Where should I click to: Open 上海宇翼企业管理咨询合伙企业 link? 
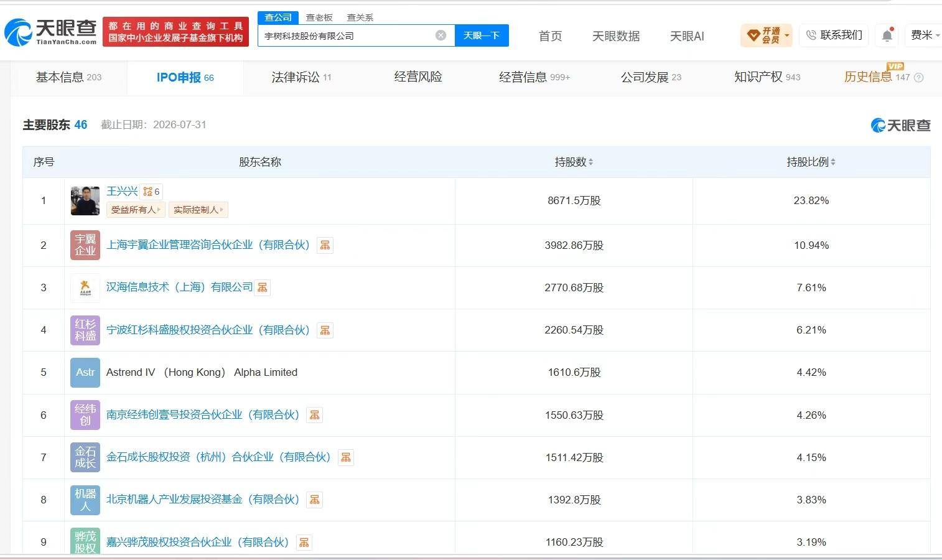coord(208,245)
